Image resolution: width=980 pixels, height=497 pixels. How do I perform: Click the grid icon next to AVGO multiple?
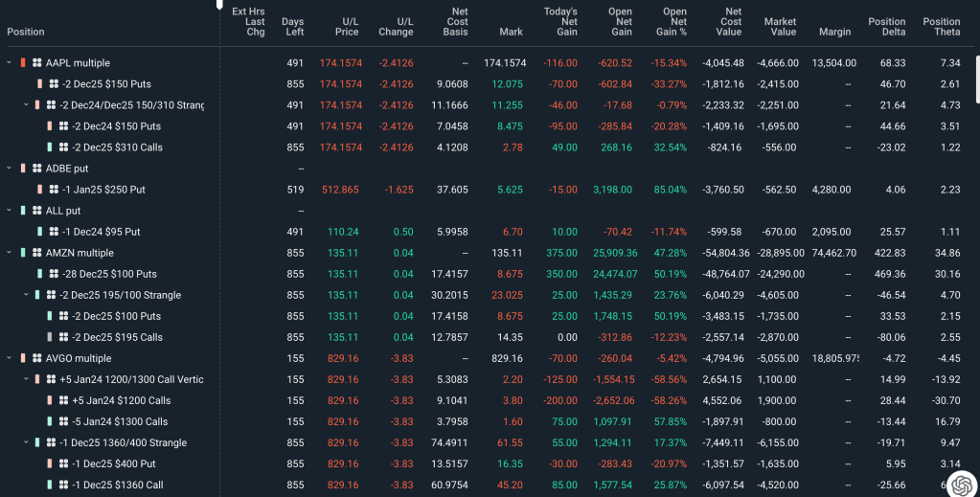pos(36,358)
